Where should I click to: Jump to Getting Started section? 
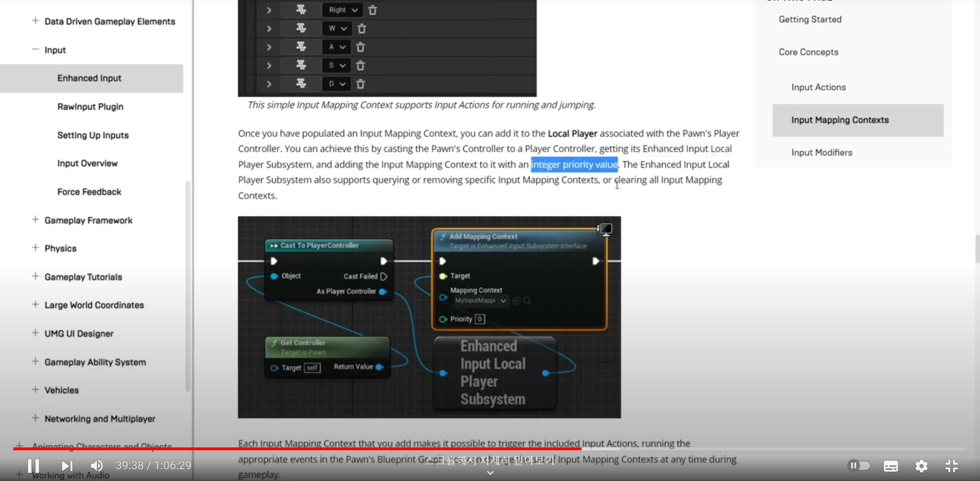tap(810, 19)
